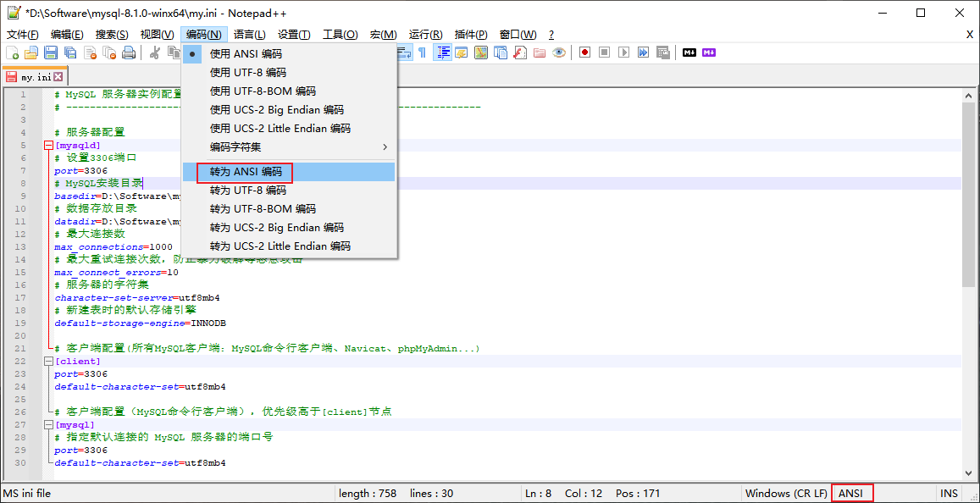Open the Windows (CR LF) line ending selector

point(786,493)
